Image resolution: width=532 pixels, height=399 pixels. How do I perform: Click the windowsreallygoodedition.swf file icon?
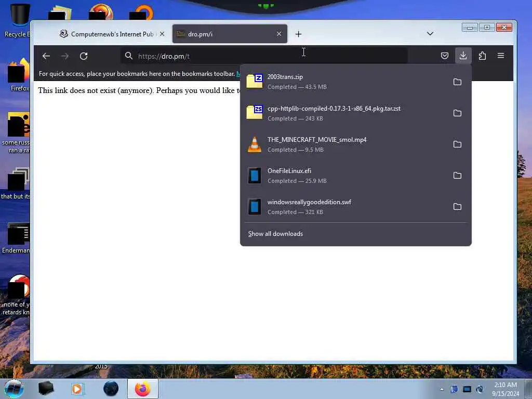point(255,207)
